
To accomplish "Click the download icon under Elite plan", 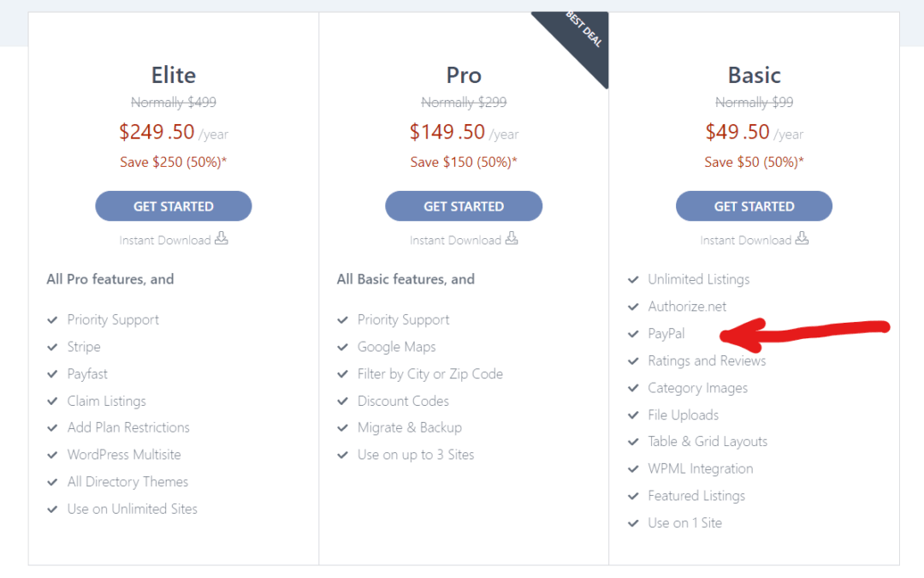I will coord(222,239).
